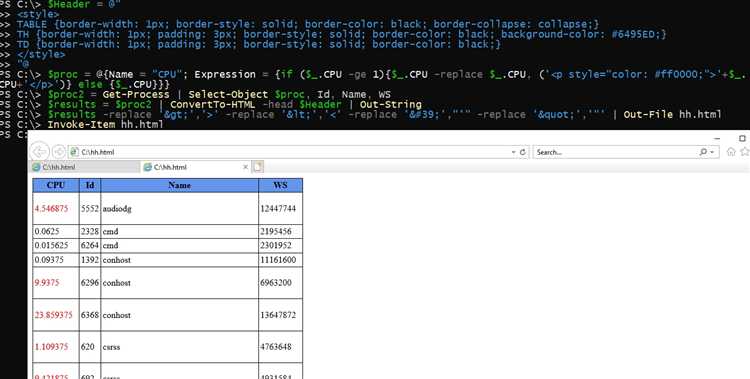
Task: Select CPU value 0.0625
Action: (x=47, y=231)
